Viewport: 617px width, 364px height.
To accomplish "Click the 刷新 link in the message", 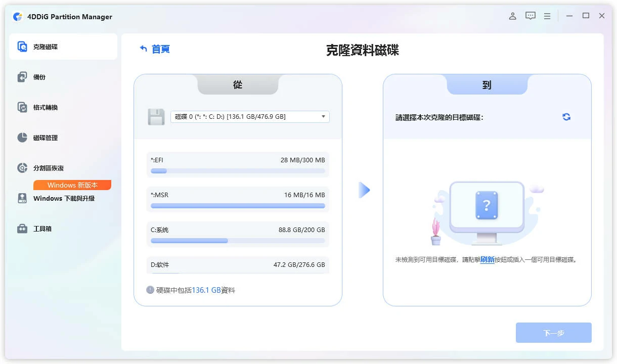I will click(487, 260).
